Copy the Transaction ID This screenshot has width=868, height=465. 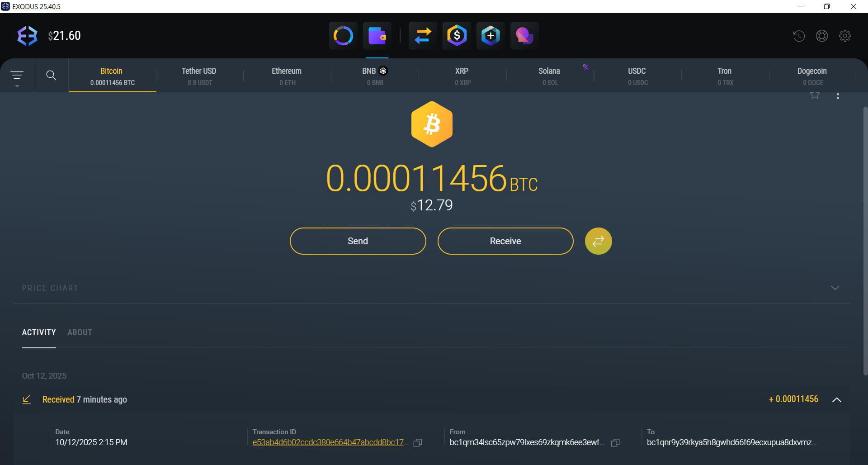[417, 443]
